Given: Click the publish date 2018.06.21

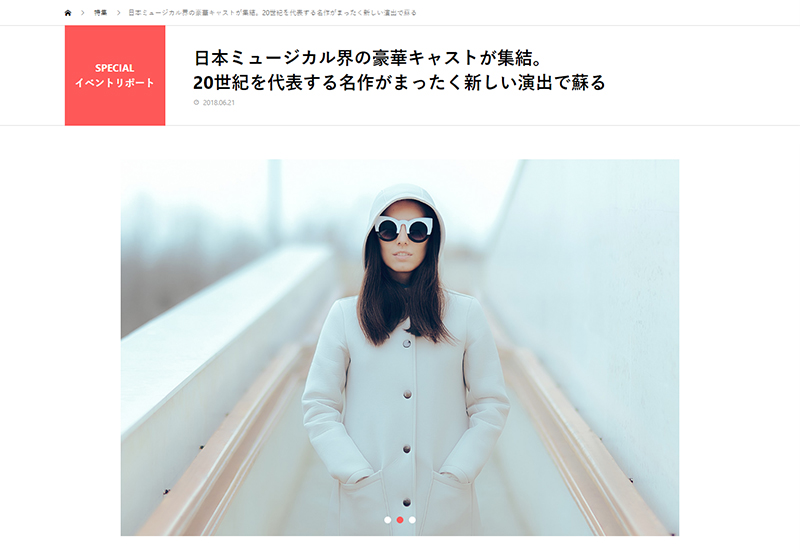Looking at the screenshot, I should (x=219, y=103).
